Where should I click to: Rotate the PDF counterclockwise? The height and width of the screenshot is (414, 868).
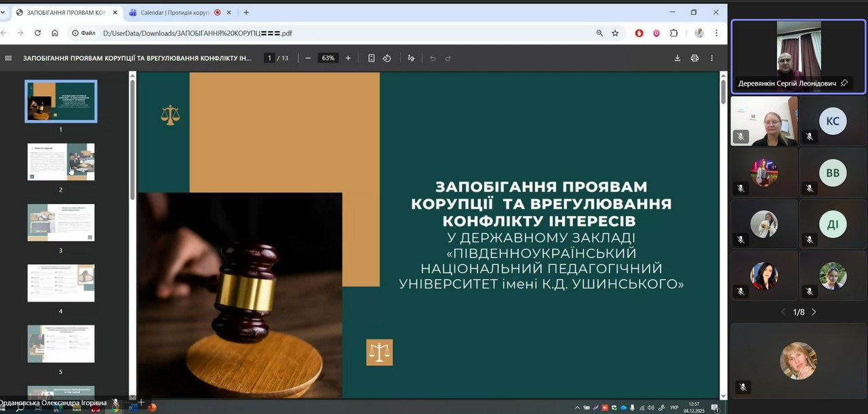pyautogui.click(x=387, y=58)
